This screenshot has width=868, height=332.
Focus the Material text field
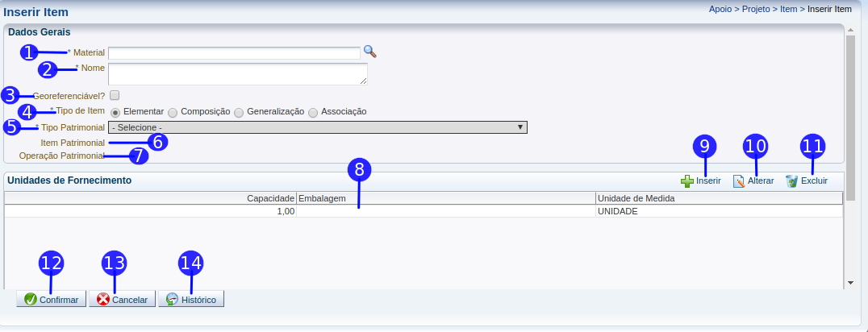point(234,53)
